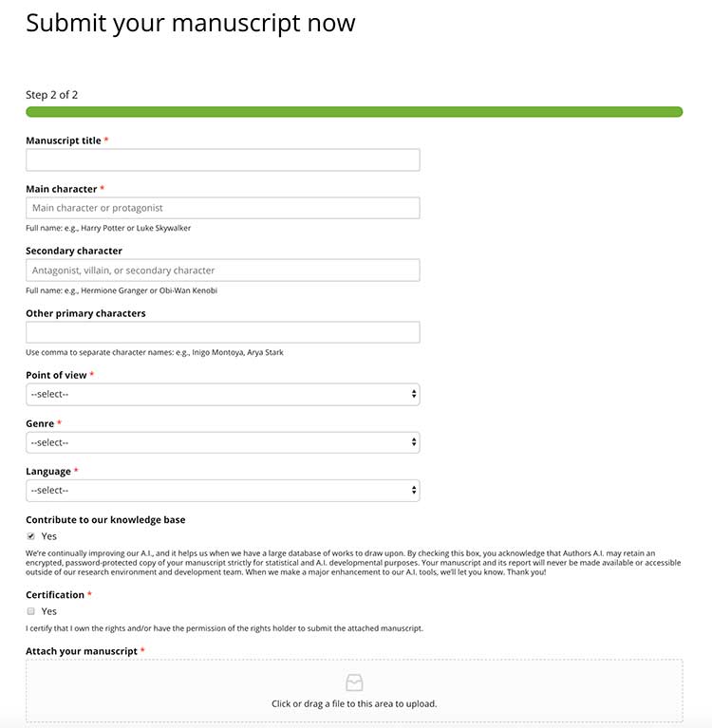Select the Other primary characters field

[222, 332]
